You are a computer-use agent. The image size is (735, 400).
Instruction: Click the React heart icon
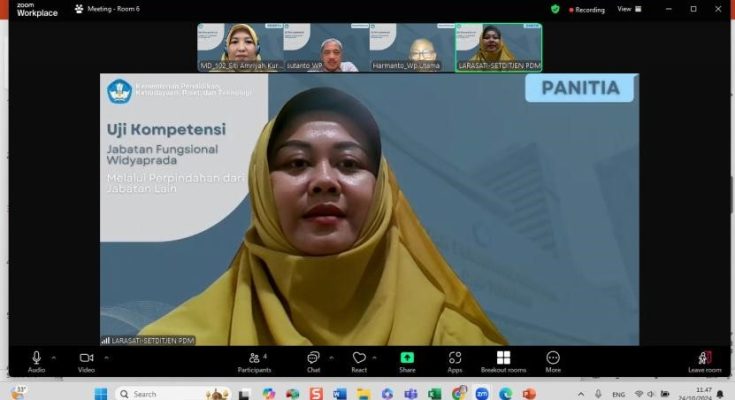point(359,359)
